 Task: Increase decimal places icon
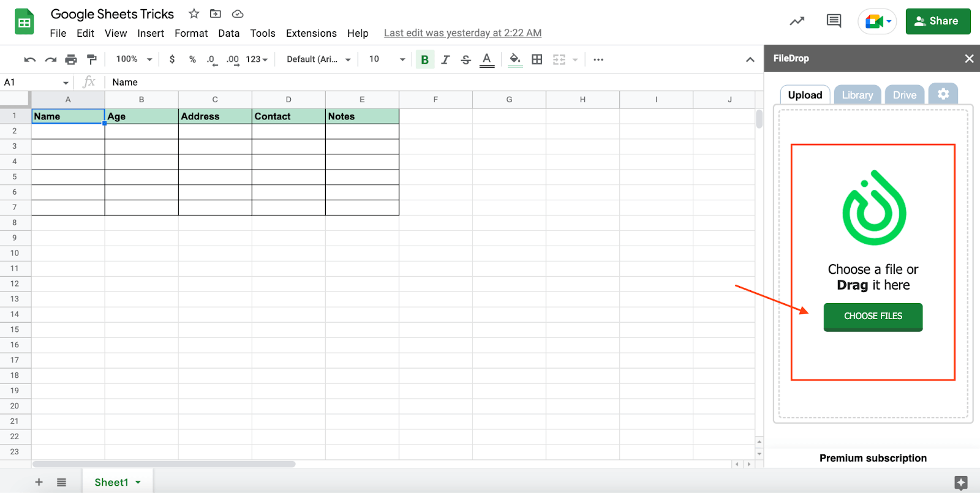(x=233, y=60)
